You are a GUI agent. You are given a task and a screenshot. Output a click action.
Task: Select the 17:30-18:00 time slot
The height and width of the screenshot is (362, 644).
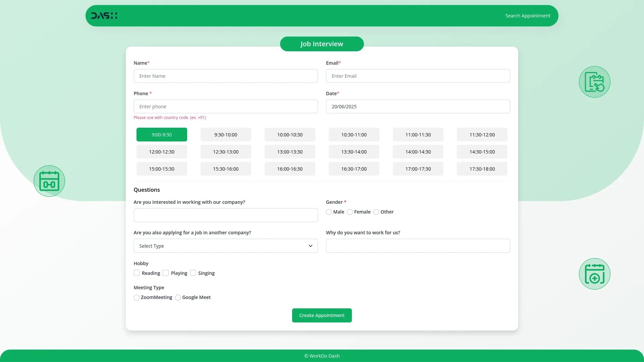point(482,169)
